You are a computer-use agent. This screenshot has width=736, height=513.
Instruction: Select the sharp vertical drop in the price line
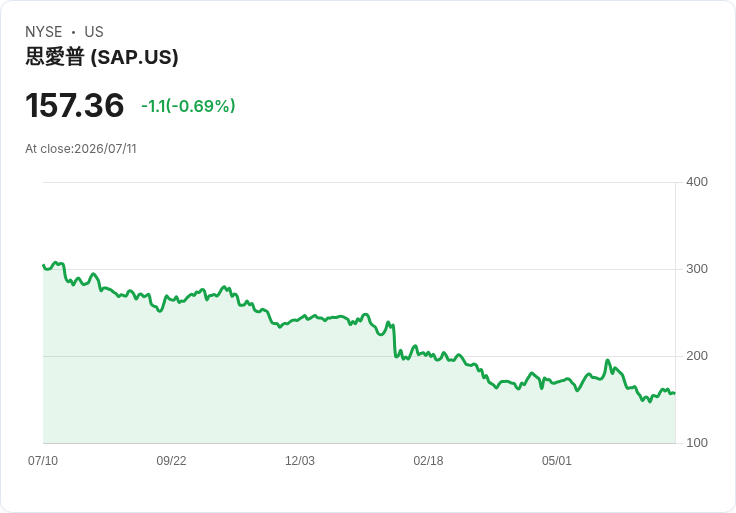coord(394,340)
